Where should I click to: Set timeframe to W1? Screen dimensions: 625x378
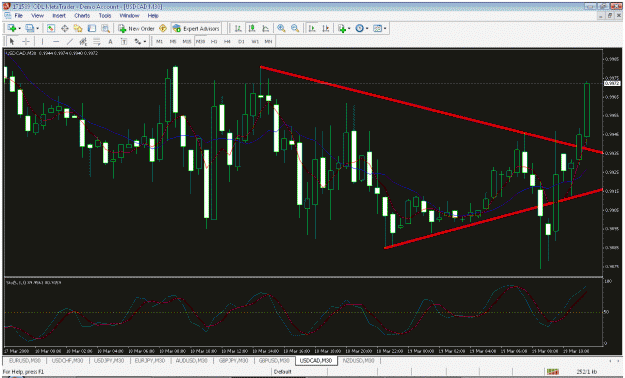point(255,41)
